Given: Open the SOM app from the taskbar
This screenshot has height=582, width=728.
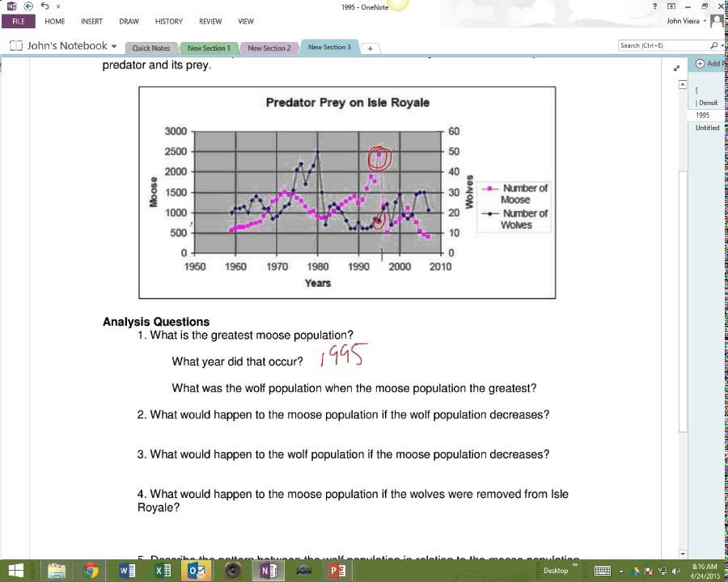Looking at the screenshot, I should click(x=303, y=571).
